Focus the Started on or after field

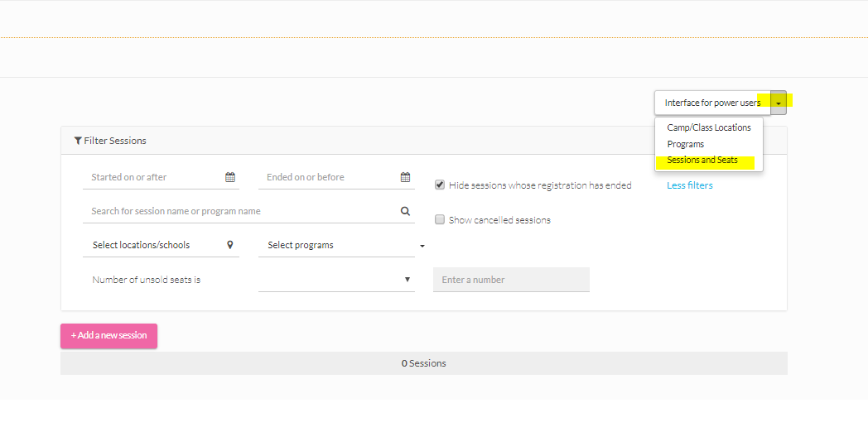(153, 177)
